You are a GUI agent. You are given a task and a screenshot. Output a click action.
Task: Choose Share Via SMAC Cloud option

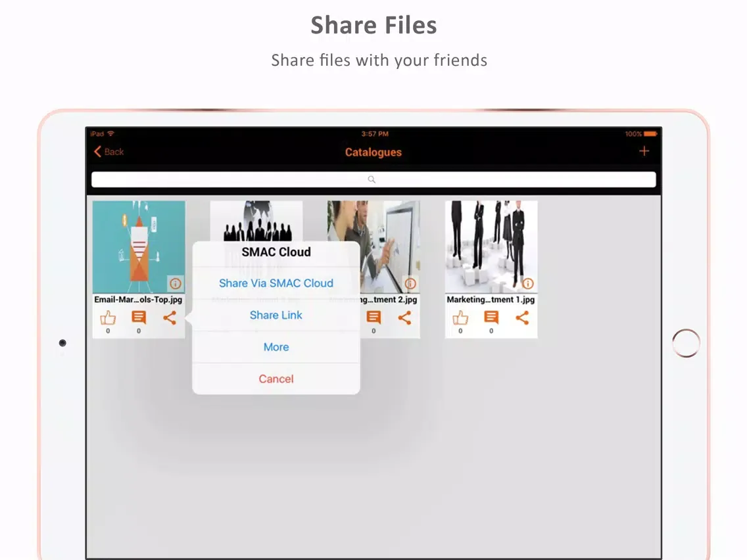pos(276,283)
